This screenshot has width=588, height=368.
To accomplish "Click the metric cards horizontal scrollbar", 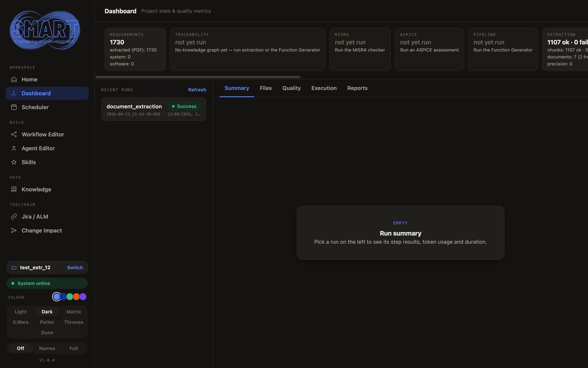I will tap(198, 77).
